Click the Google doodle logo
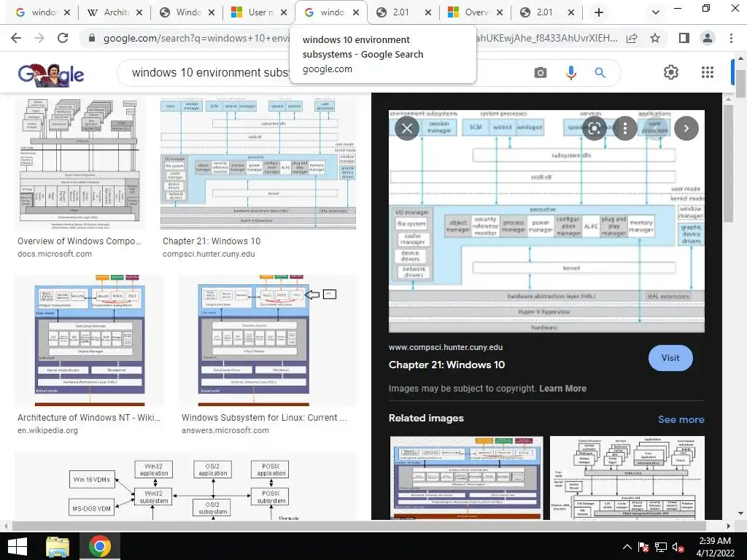This screenshot has width=747, height=560. [x=51, y=74]
